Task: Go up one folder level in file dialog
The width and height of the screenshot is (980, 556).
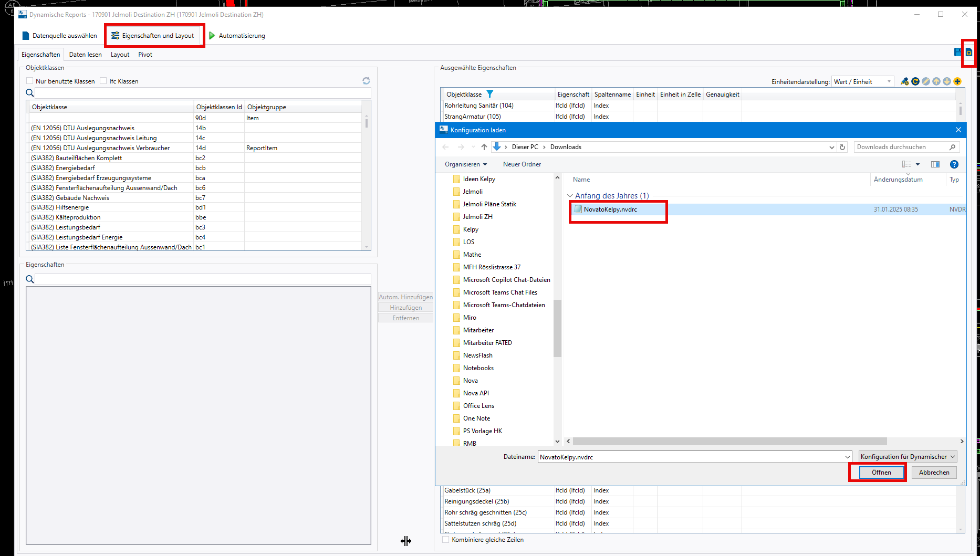Action: (x=484, y=147)
